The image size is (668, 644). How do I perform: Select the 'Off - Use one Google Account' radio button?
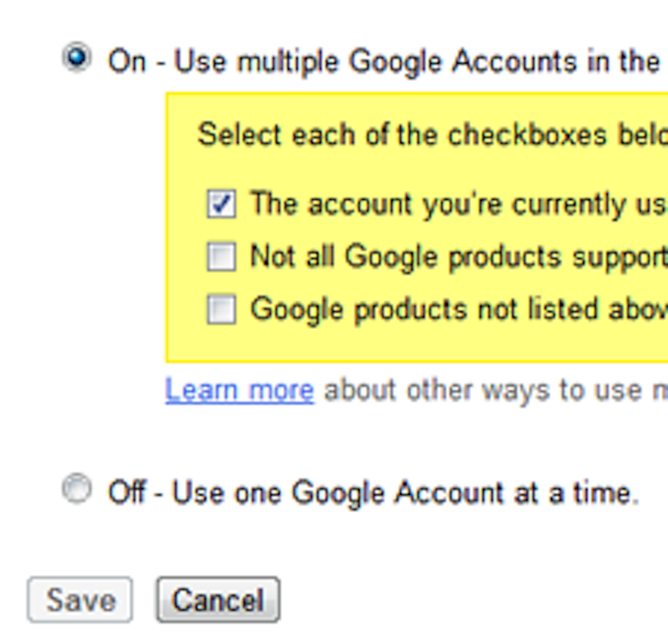[77, 488]
